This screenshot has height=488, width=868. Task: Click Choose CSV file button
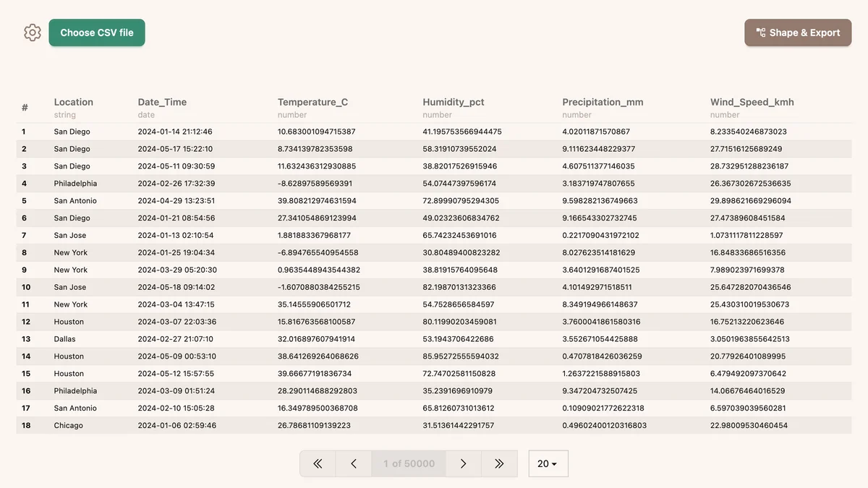[96, 32]
